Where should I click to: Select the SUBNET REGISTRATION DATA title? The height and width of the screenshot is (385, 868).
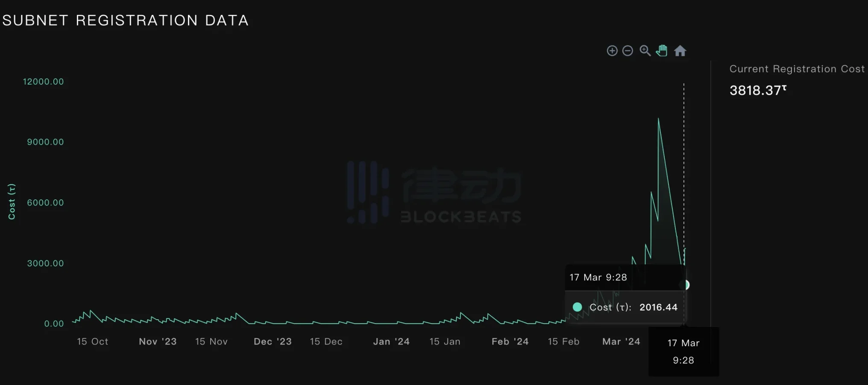(x=126, y=20)
